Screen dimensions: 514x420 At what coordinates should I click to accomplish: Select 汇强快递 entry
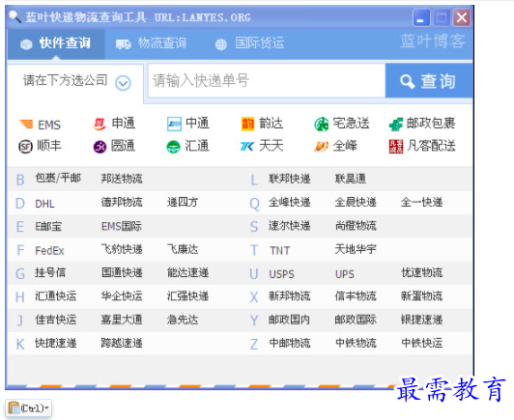pyautogui.click(x=187, y=296)
